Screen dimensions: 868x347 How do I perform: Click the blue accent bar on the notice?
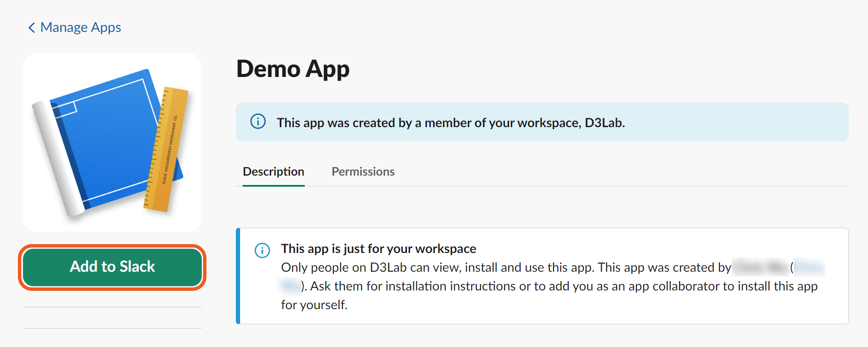point(238,276)
